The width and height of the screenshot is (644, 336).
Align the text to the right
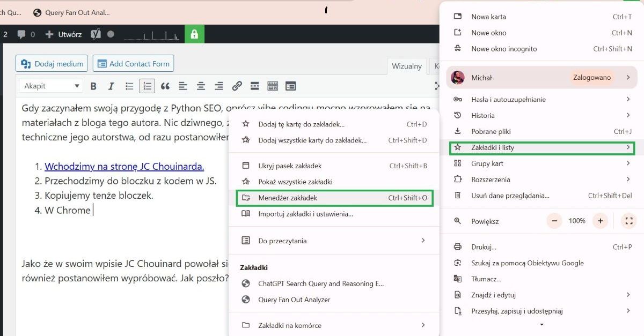click(218, 86)
